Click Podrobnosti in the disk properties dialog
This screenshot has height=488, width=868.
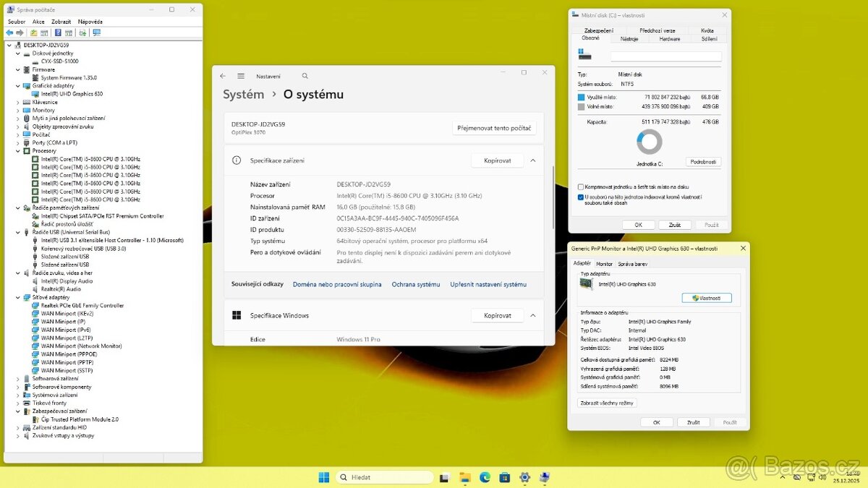tap(702, 161)
